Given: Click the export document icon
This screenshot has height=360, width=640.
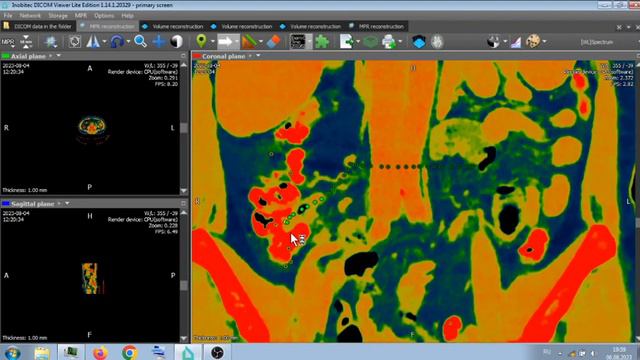Looking at the screenshot, I should tap(347, 42).
